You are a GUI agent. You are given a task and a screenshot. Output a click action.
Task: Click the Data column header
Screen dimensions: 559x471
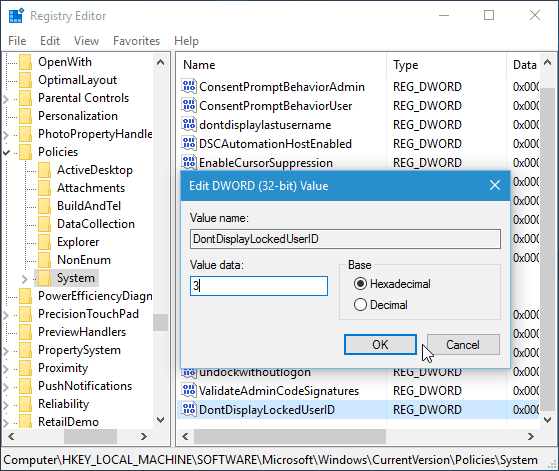coord(524,65)
